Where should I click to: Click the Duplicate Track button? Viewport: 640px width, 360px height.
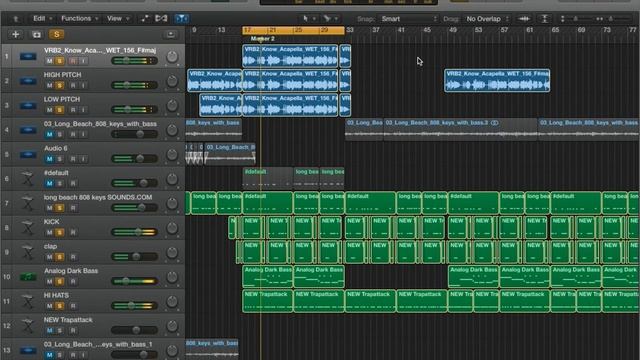coord(36,35)
